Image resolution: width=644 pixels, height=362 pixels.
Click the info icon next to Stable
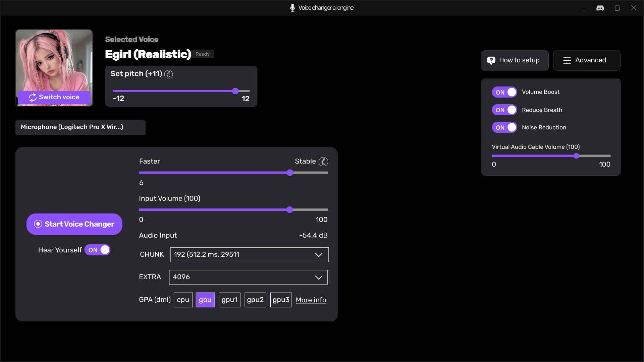point(323,162)
